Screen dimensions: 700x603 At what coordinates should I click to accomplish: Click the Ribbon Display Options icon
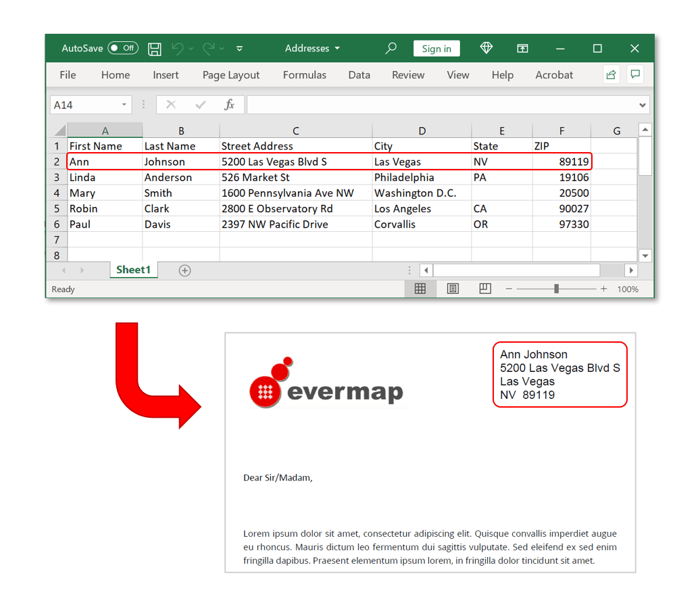(x=522, y=48)
